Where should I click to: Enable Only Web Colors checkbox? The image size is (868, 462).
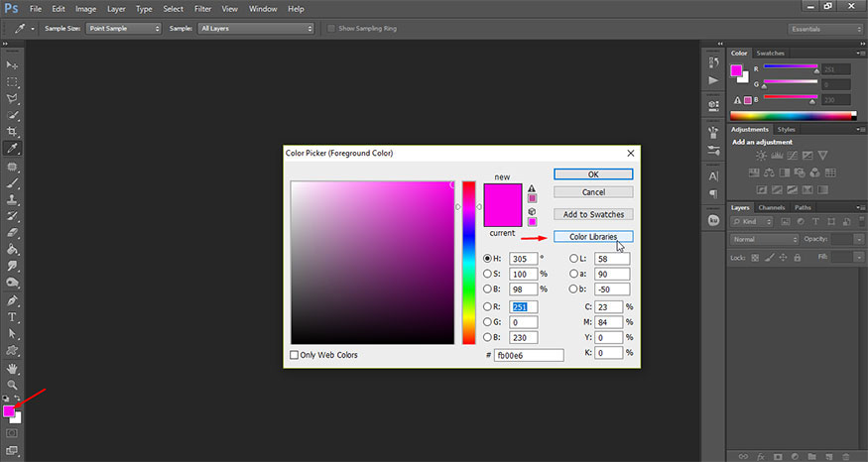point(294,355)
